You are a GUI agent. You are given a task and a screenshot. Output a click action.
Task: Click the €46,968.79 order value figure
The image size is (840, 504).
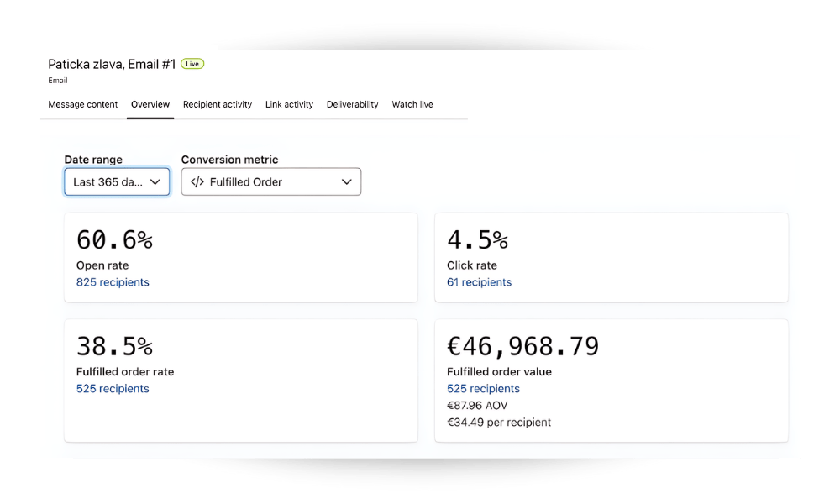[x=522, y=346]
